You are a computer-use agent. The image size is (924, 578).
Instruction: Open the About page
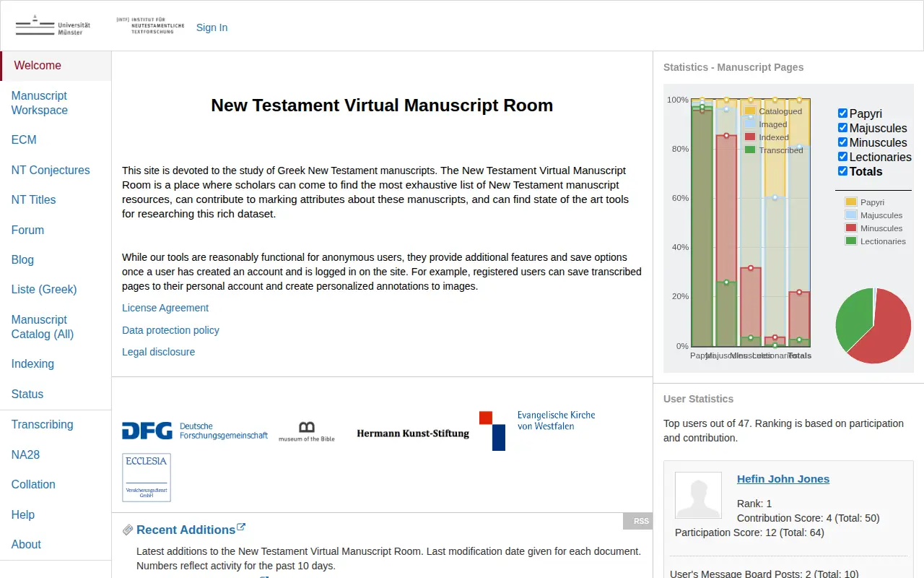pyautogui.click(x=26, y=545)
